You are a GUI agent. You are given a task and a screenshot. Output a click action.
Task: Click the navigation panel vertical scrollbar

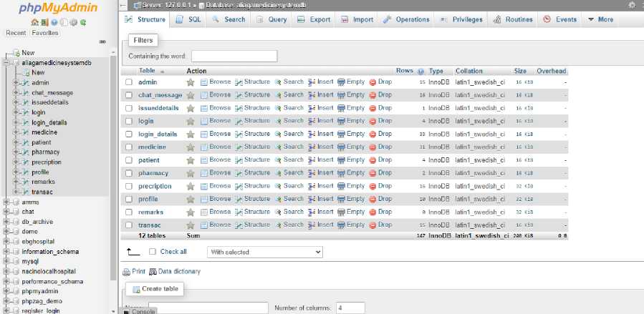114,164
